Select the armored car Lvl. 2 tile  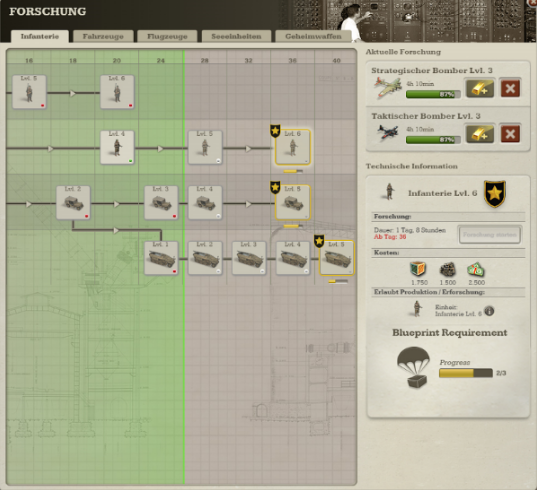tap(73, 202)
